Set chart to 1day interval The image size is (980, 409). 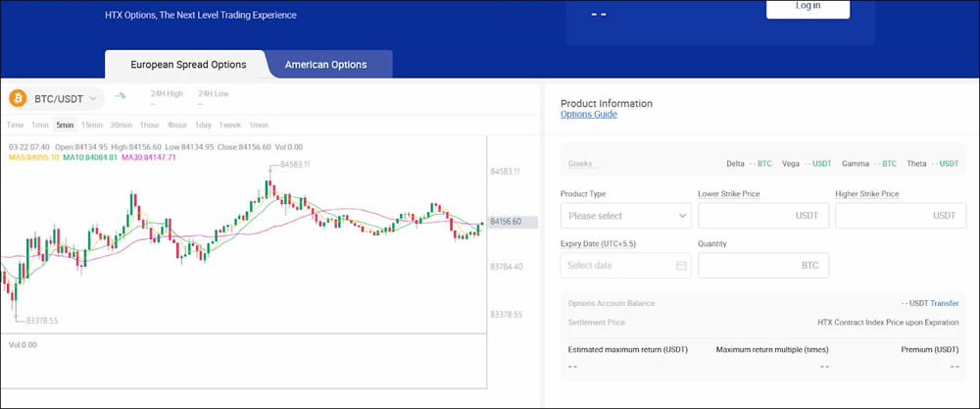point(203,125)
